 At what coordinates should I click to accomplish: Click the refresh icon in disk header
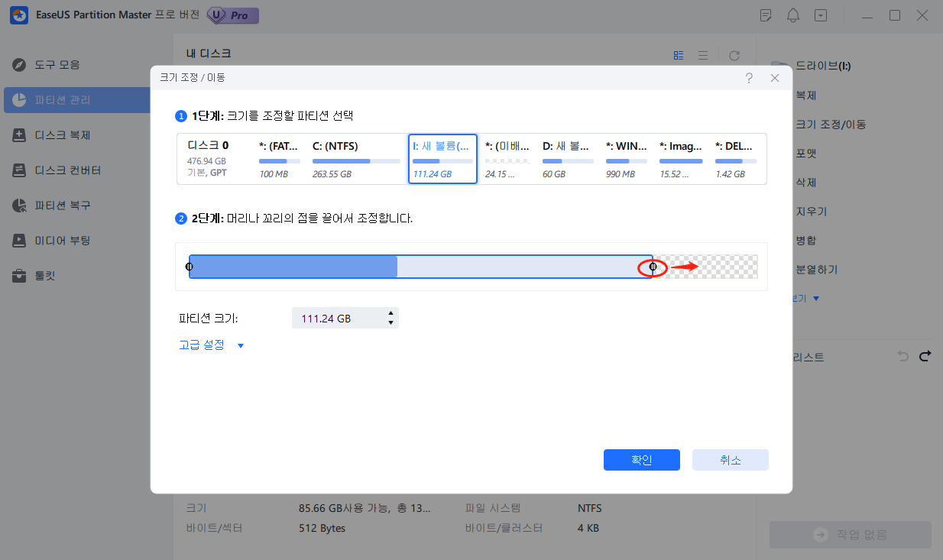(734, 55)
